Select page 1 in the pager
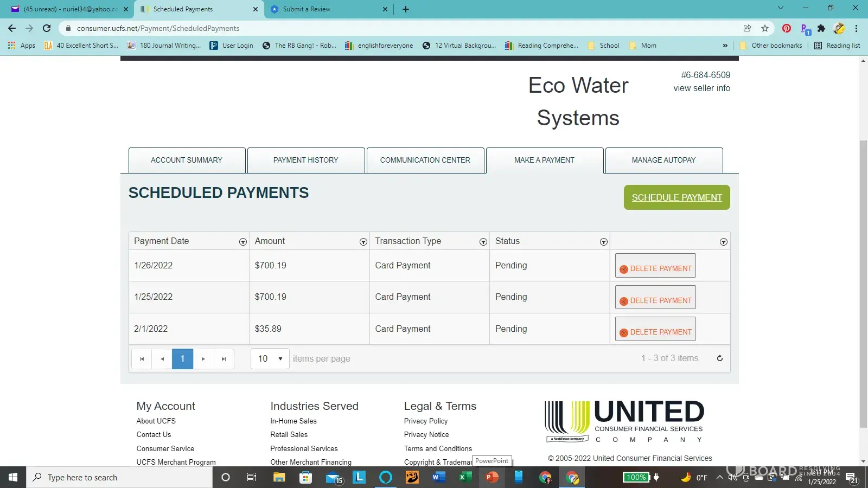This screenshot has width=868, height=488. point(183,359)
